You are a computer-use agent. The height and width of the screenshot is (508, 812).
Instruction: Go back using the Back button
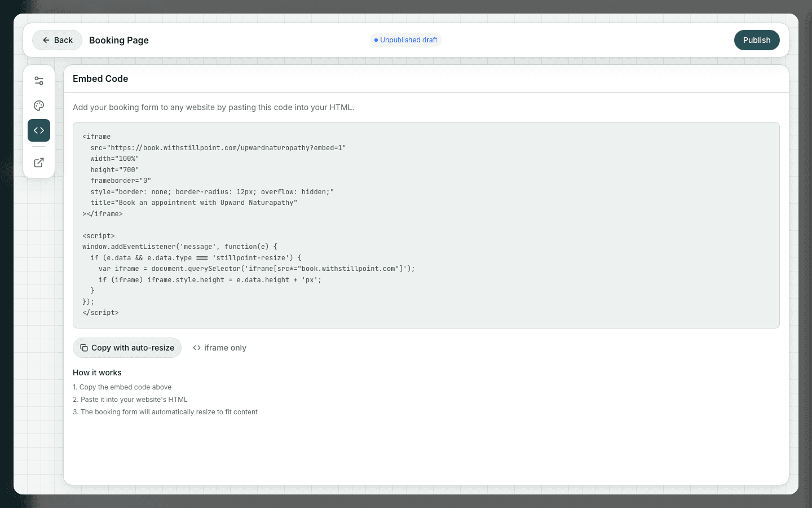click(57, 40)
